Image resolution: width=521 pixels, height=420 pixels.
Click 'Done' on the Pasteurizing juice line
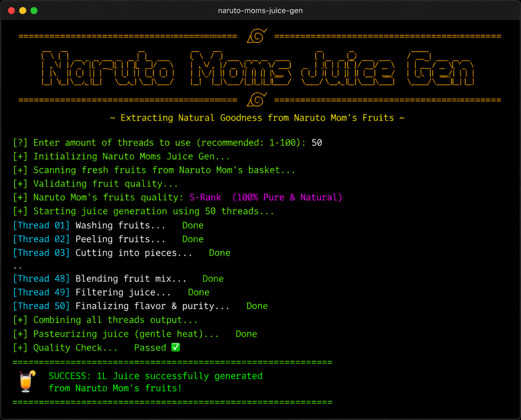(246, 334)
